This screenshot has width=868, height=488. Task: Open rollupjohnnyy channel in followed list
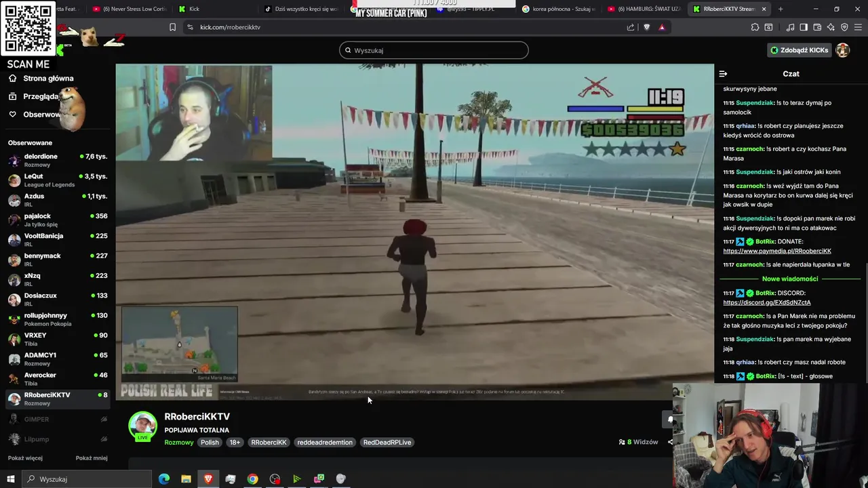tap(58, 319)
